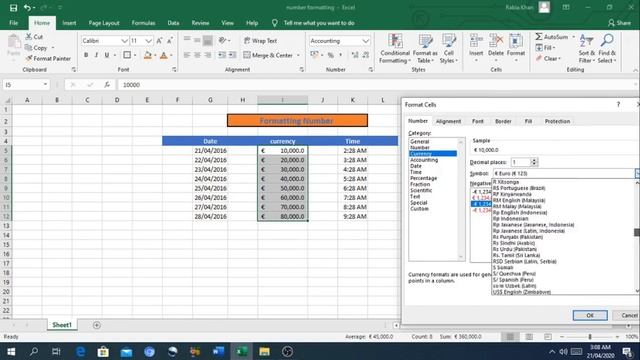Image resolution: width=640 pixels, height=360 pixels.
Task: Open Cell Styles gallery
Action: click(449, 49)
